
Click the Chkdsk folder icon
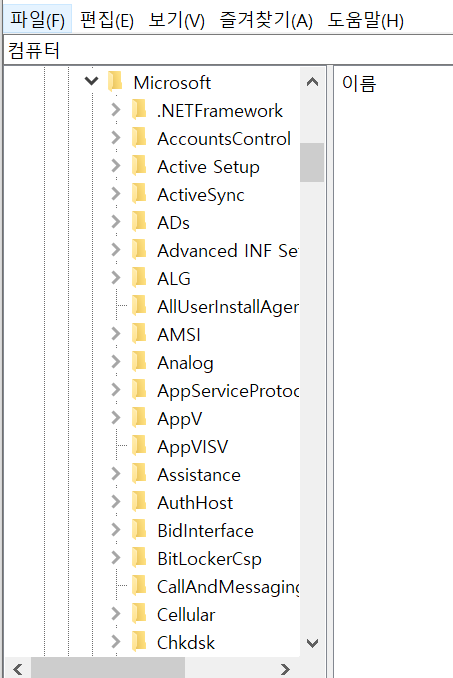coord(139,642)
